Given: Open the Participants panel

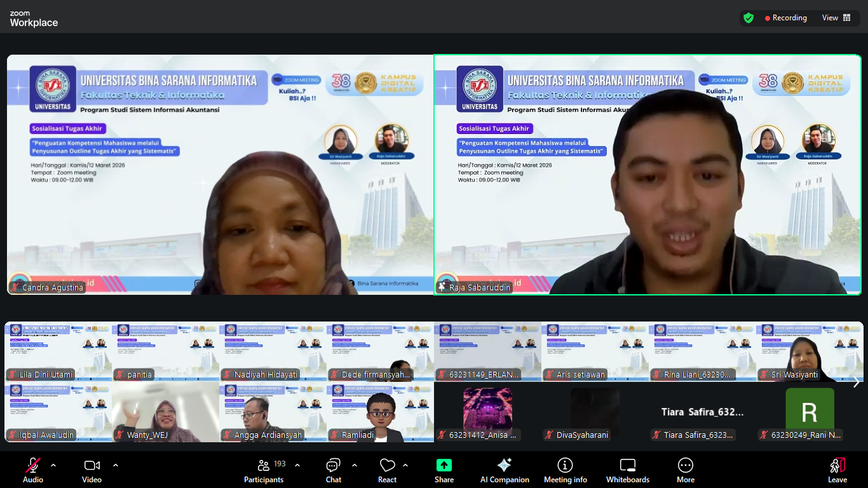Looking at the screenshot, I should click(x=264, y=469).
